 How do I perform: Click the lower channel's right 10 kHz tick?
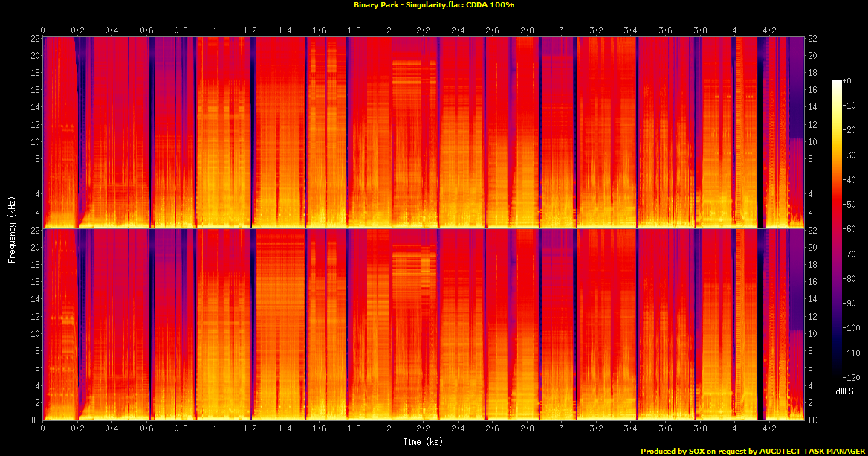click(x=813, y=333)
